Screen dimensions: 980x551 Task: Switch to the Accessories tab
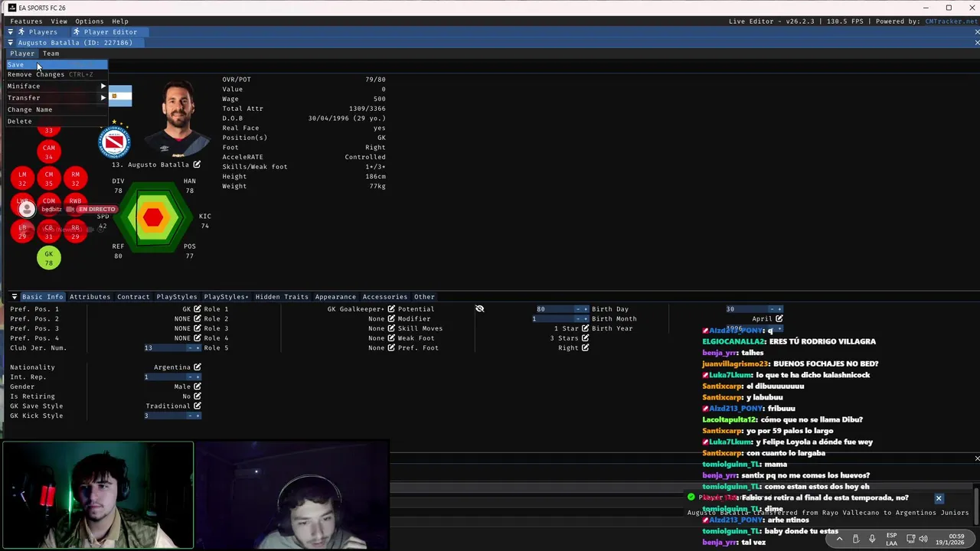(384, 297)
